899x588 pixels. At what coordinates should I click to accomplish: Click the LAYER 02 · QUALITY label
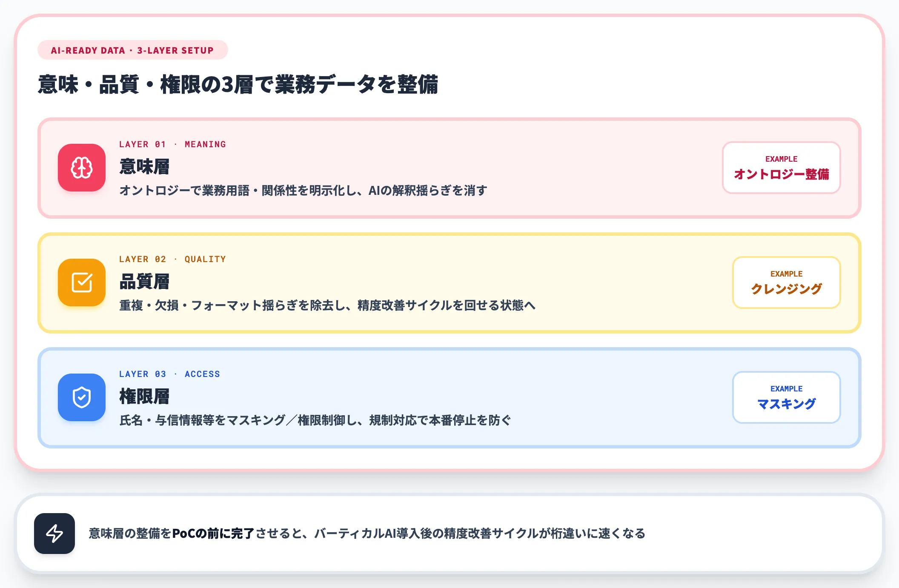172,259
